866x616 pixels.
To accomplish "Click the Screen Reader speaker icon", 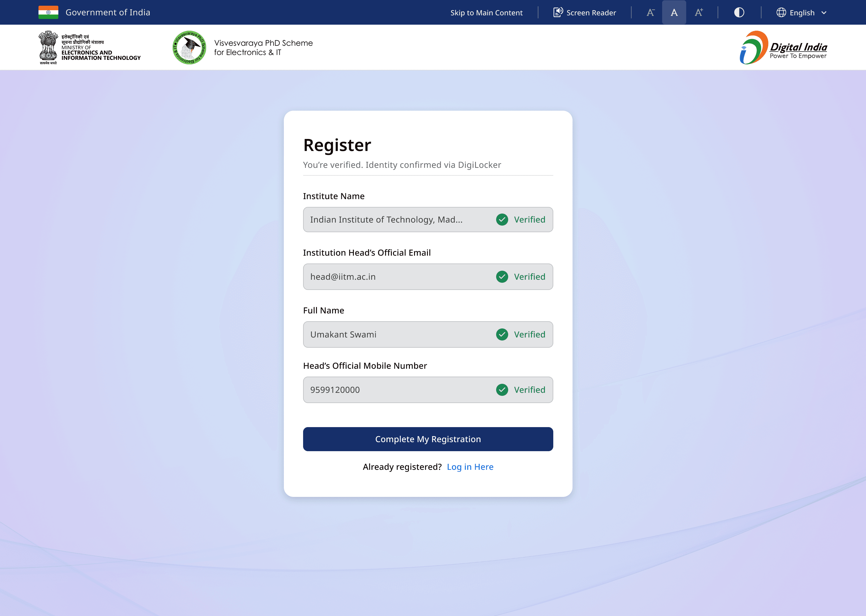I will pos(558,13).
